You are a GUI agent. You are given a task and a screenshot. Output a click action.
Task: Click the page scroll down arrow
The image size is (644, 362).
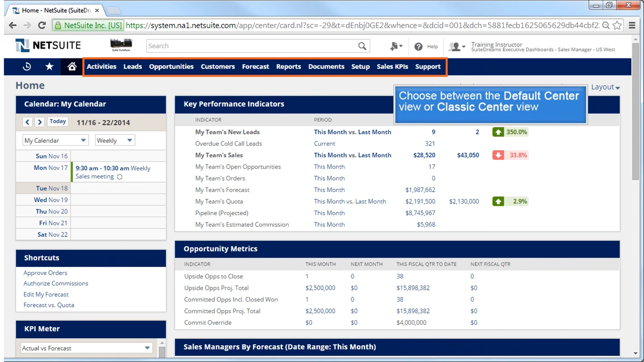[x=635, y=354]
